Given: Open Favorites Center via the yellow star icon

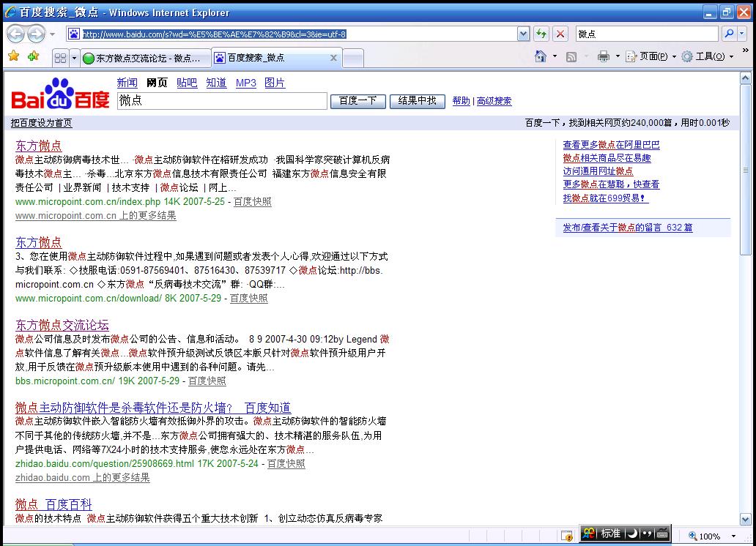Looking at the screenshot, I should (13, 56).
